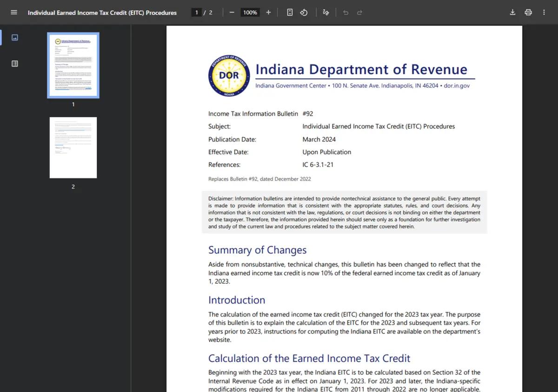Select page 1 thumbnail
This screenshot has height=392, width=558.
(x=73, y=65)
